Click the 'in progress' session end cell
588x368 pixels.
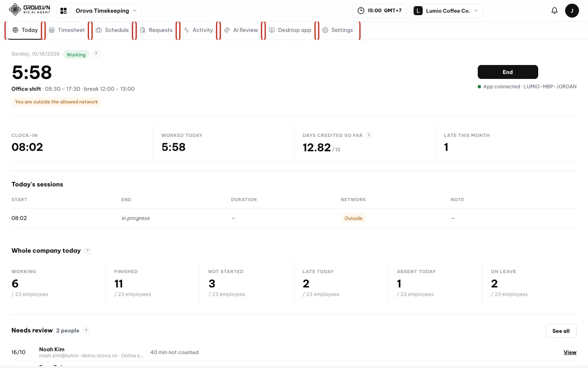click(136, 218)
